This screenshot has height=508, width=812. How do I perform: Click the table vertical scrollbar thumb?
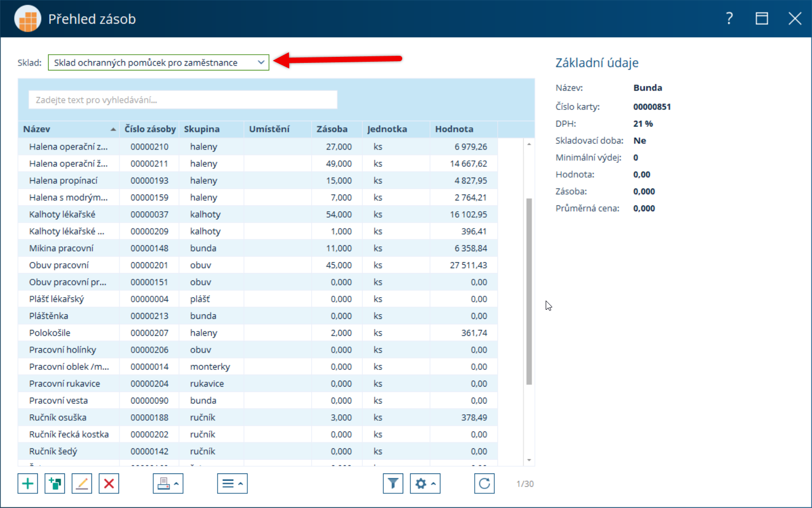pos(529,291)
